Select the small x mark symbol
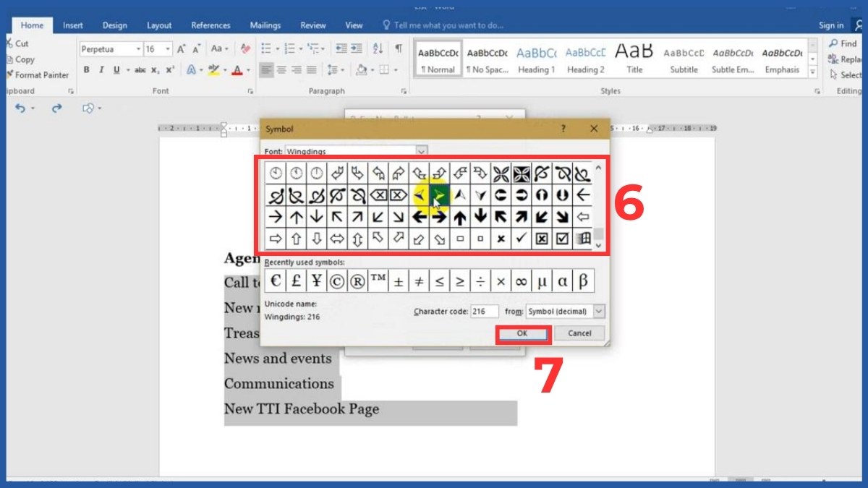Screen dimensions: 868x488 pos(501,239)
